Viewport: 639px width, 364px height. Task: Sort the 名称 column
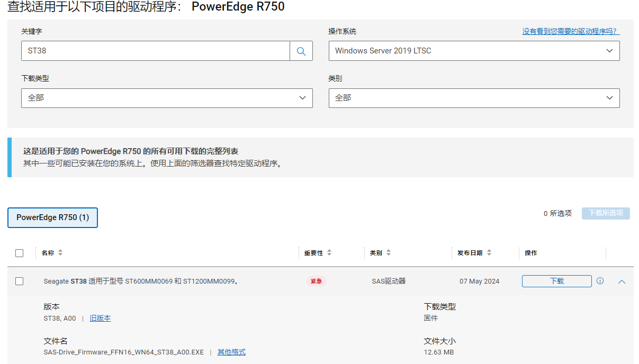click(60, 253)
